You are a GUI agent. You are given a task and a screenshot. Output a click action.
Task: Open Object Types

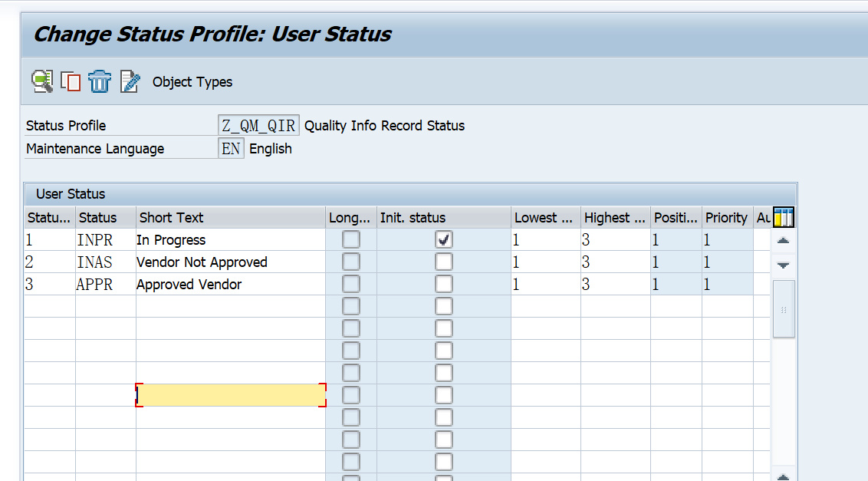coord(192,82)
